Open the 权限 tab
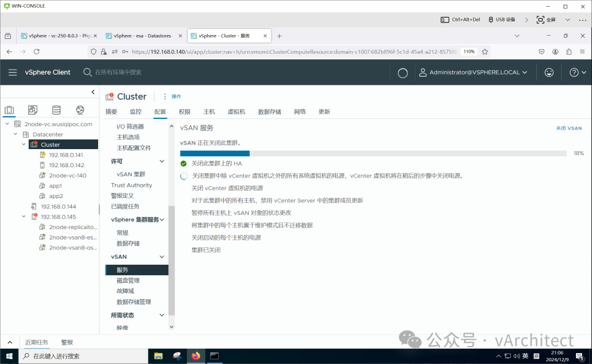Image resolution: width=592 pixels, height=364 pixels. pyautogui.click(x=185, y=112)
